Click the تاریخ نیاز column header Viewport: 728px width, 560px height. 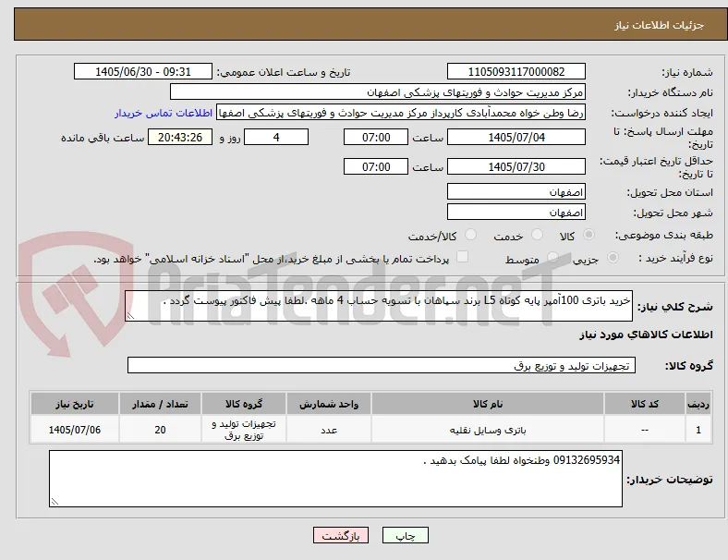pyautogui.click(x=75, y=404)
